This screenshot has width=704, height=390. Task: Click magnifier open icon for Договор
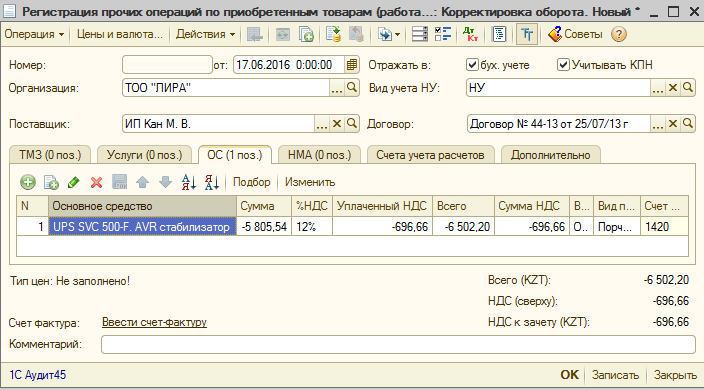687,123
